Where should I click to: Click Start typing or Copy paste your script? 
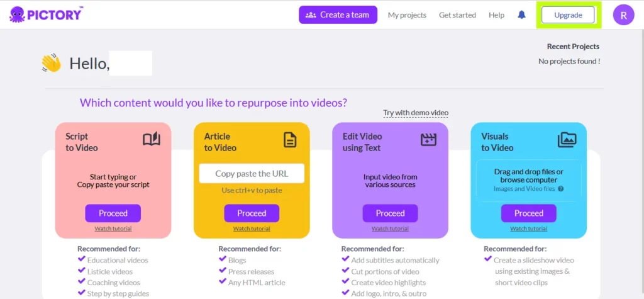click(113, 181)
